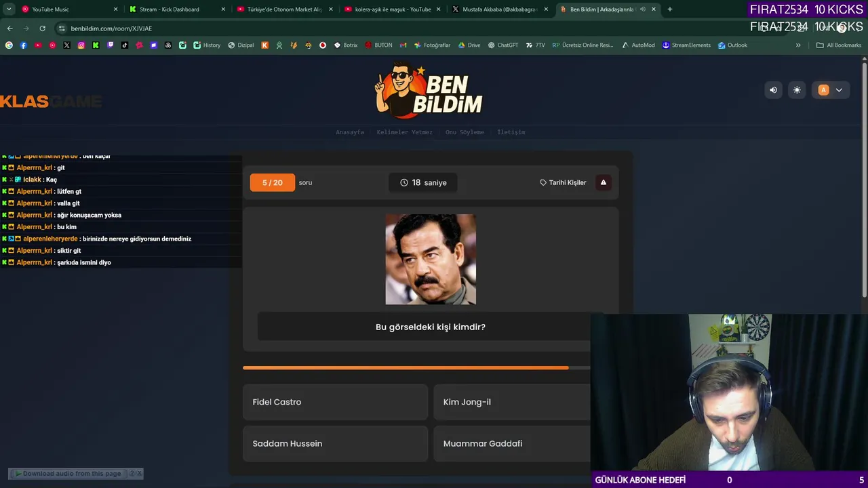Image resolution: width=868 pixels, height=488 pixels.
Task: Open the StreamElements bookmark
Action: click(686, 45)
